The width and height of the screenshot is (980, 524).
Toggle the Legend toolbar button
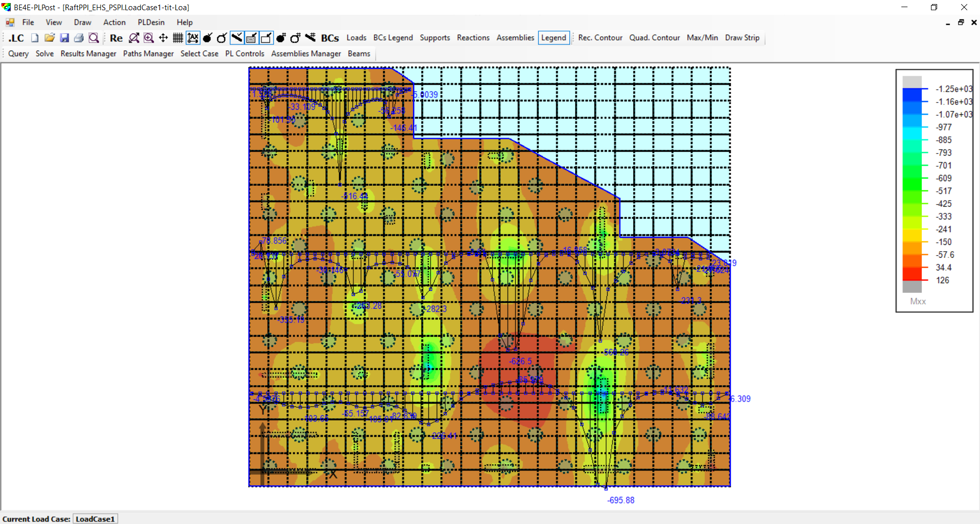coord(553,38)
